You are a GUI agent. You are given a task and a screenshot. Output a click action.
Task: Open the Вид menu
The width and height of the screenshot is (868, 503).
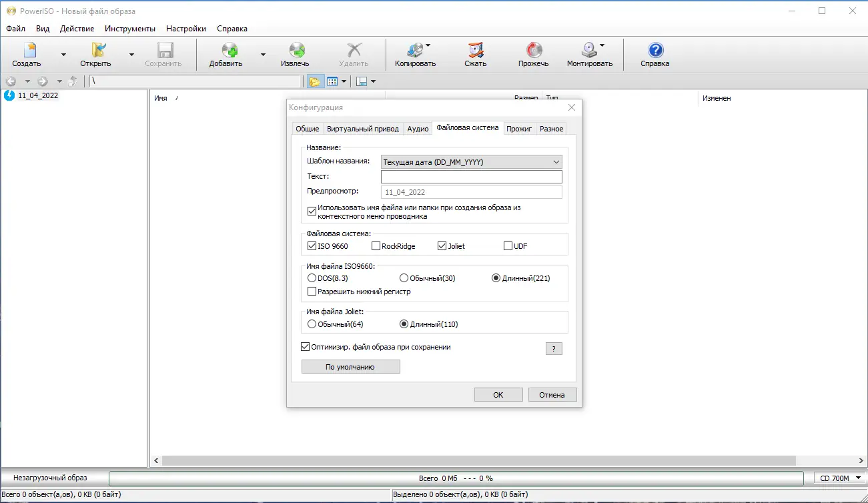(x=43, y=29)
